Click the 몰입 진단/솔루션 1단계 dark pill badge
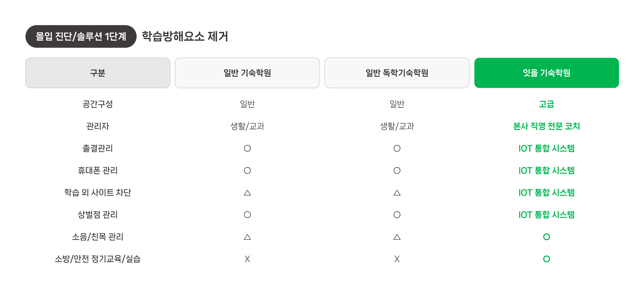Screen dimensions: 644x290 point(81,37)
